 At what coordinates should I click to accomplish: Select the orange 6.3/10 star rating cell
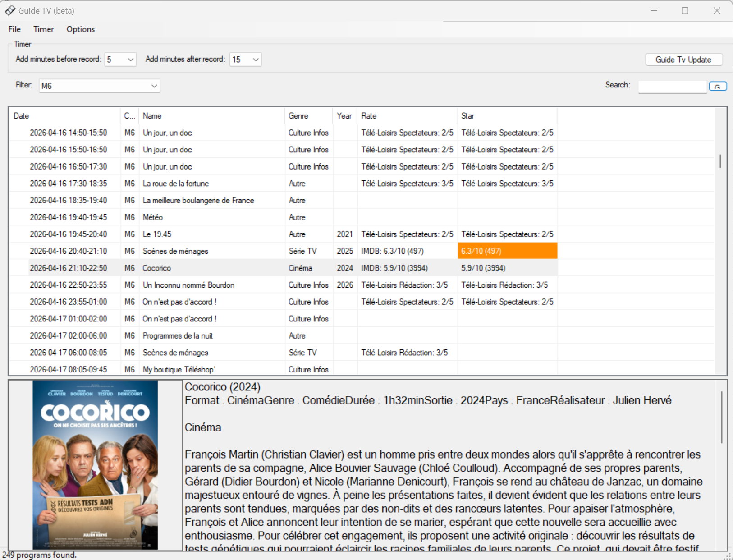tap(507, 251)
